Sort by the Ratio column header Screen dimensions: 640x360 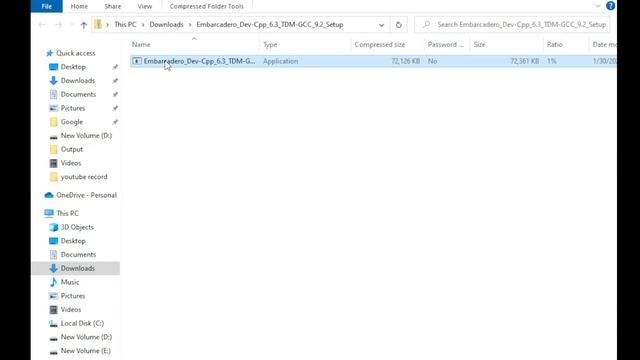555,44
